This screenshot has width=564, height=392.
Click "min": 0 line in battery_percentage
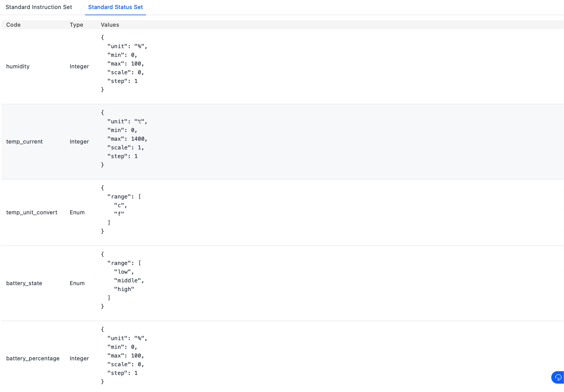pos(122,347)
